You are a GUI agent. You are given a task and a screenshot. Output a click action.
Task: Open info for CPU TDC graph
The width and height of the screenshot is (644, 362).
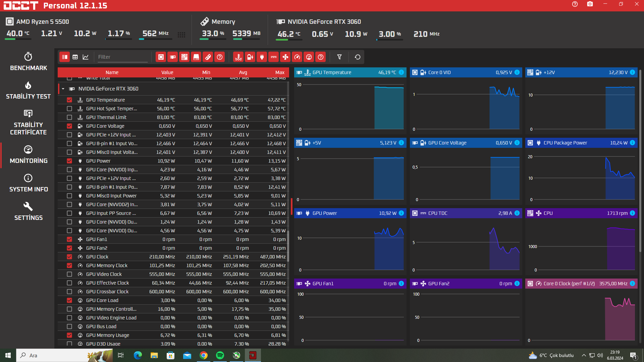[517, 213]
